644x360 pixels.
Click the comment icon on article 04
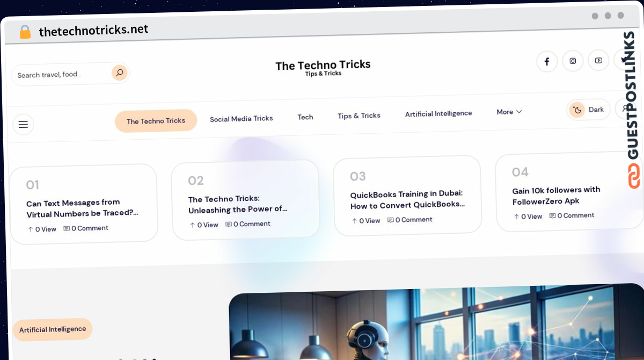(x=553, y=215)
